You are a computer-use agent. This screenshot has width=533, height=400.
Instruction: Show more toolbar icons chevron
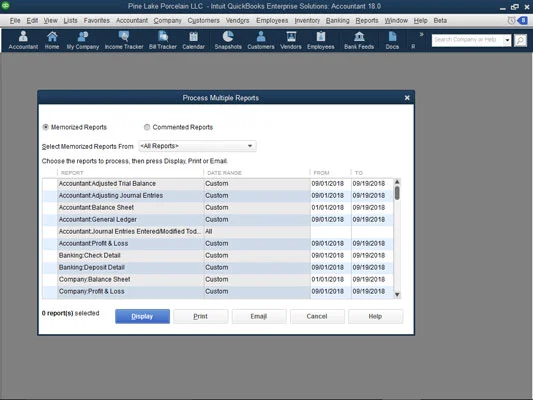pos(422,34)
